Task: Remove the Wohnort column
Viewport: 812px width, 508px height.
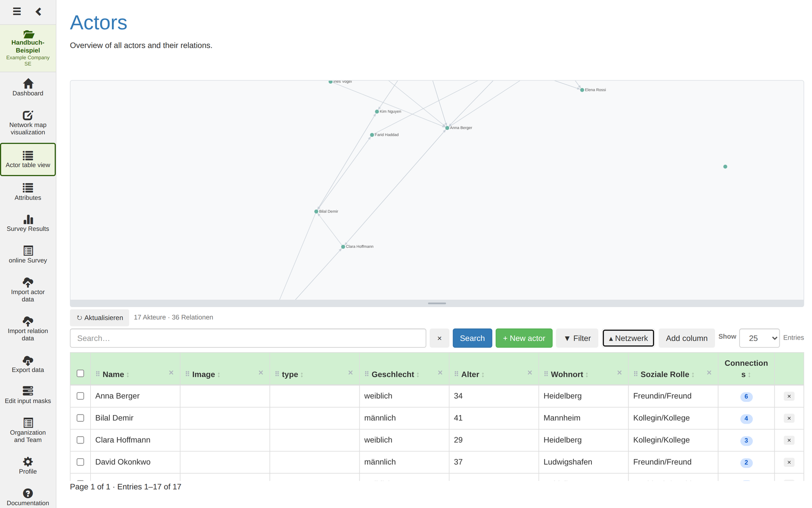Action: pos(619,373)
